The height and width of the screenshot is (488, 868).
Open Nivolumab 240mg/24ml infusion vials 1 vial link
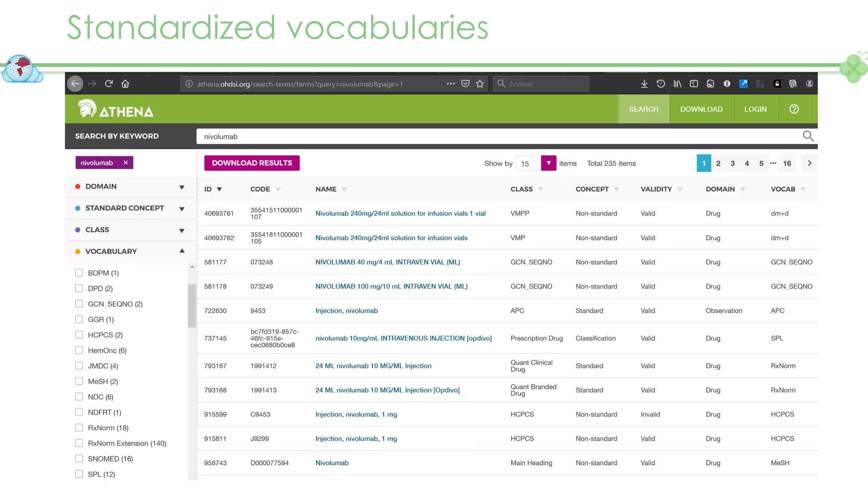click(x=401, y=213)
